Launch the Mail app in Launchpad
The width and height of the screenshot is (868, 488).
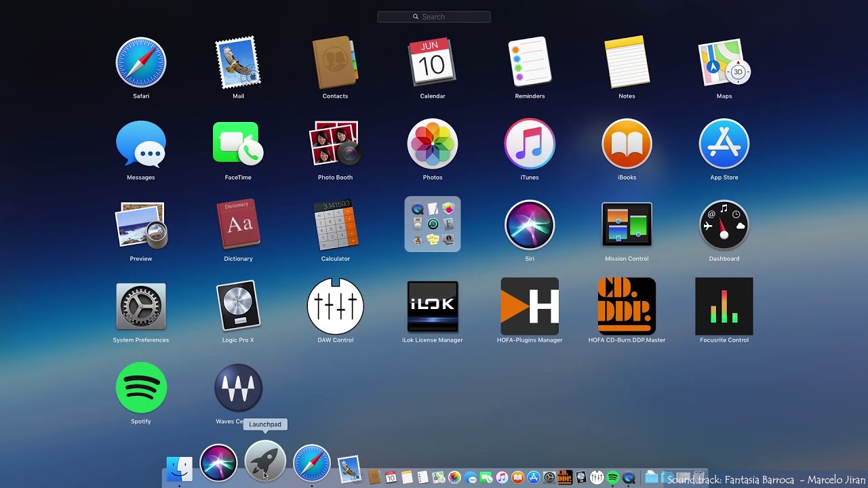[x=238, y=62]
